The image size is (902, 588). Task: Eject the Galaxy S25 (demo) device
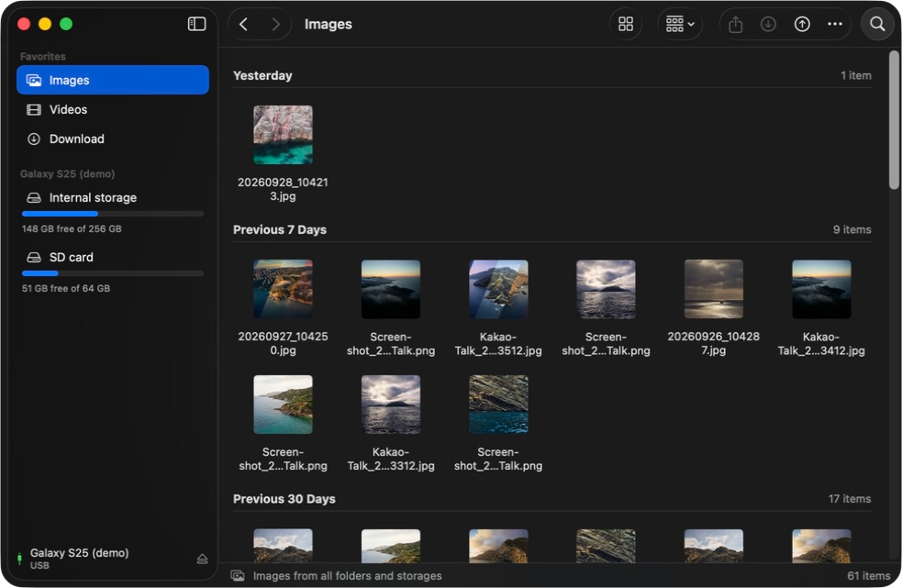tap(202, 559)
